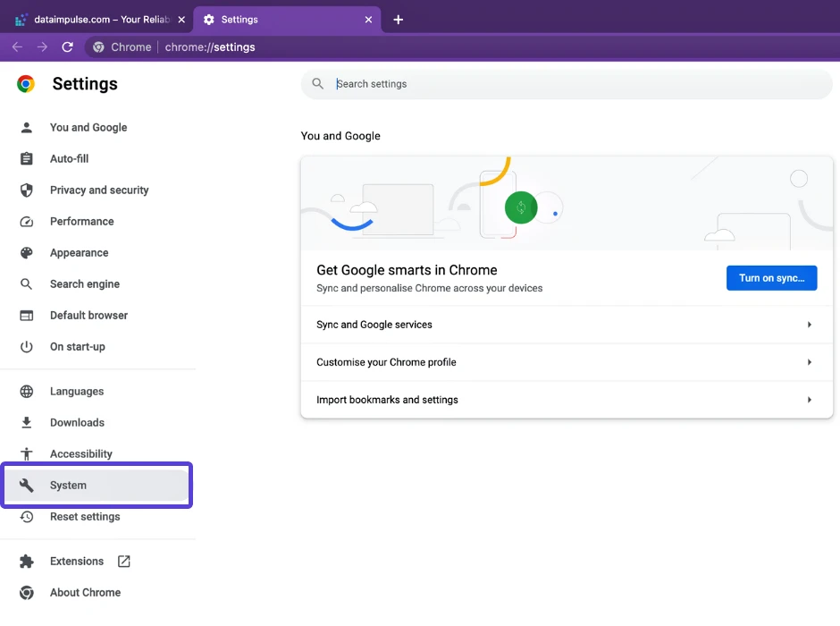Click the Turn on sync button
840x626 pixels.
[771, 278]
